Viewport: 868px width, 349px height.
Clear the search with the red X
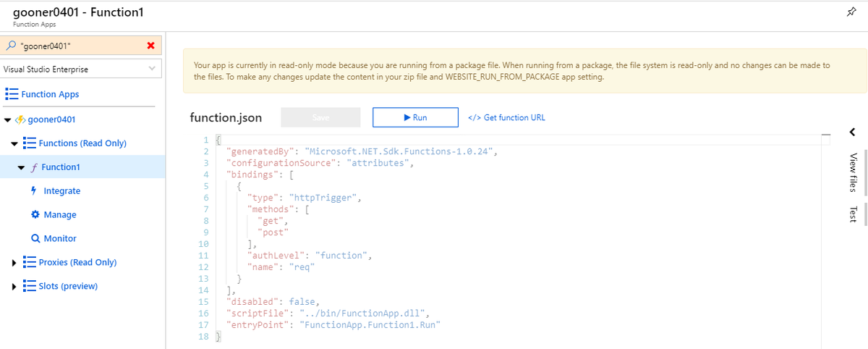[150, 46]
